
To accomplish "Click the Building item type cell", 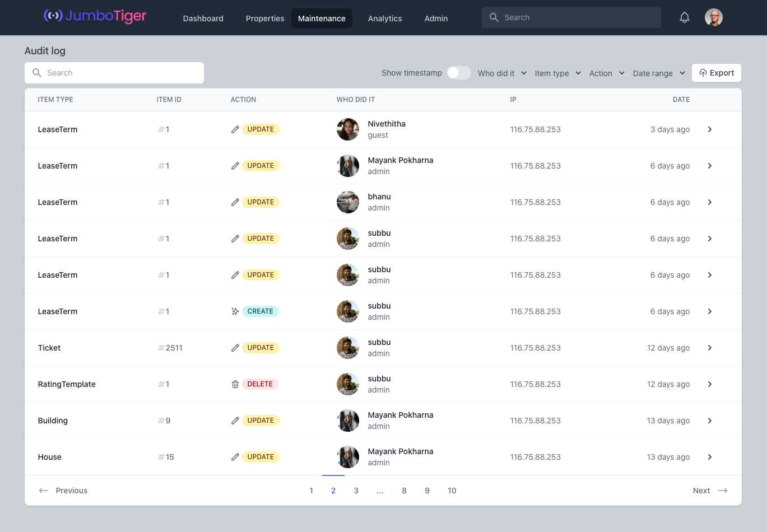I will click(x=53, y=421).
